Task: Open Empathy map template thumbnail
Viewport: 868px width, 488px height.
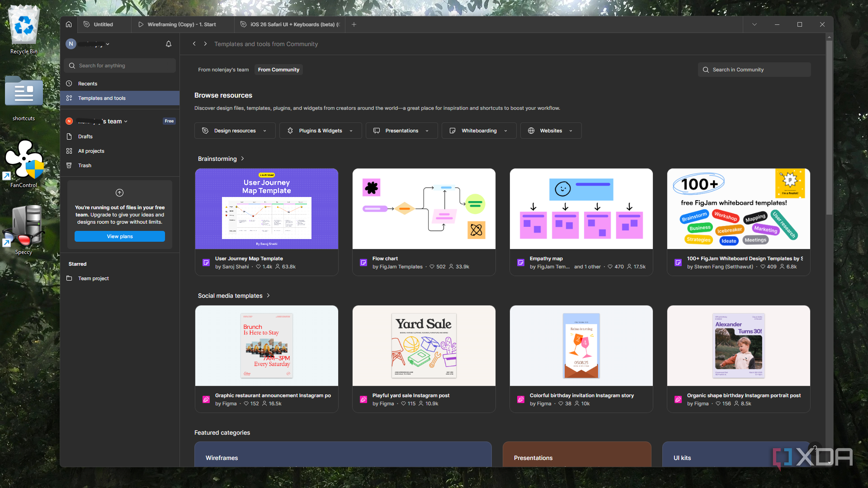Action: (x=581, y=209)
